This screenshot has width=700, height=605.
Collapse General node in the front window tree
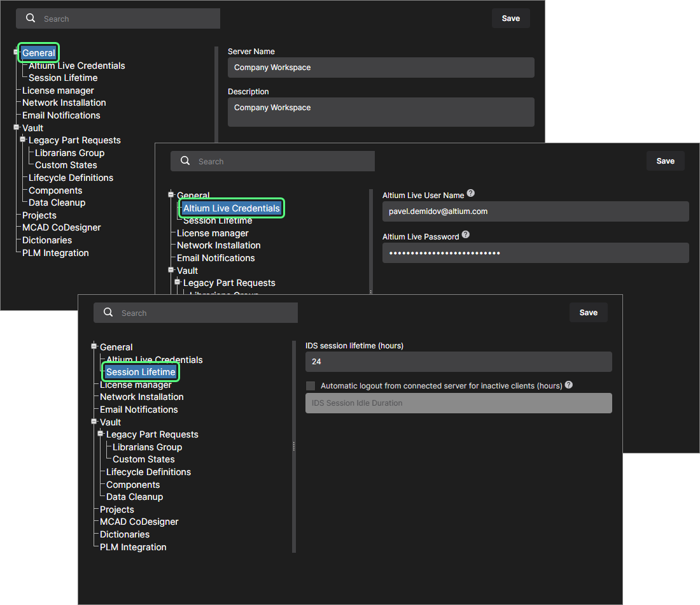pos(94,346)
